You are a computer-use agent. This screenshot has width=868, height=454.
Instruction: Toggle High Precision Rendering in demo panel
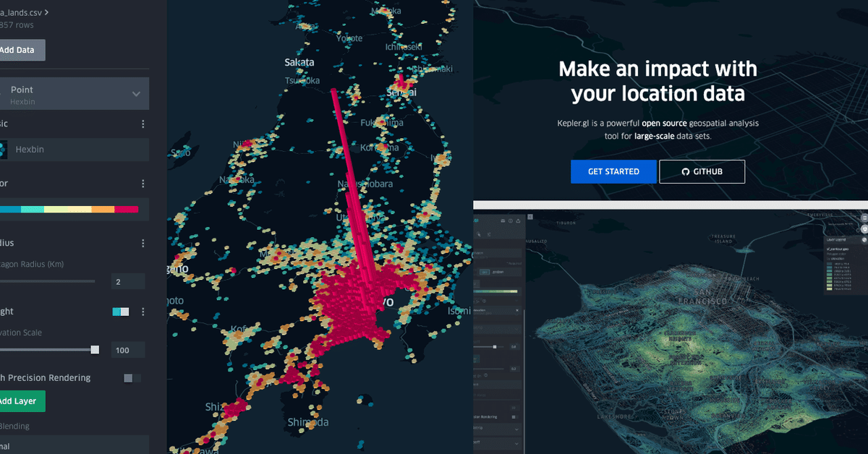pos(514,417)
